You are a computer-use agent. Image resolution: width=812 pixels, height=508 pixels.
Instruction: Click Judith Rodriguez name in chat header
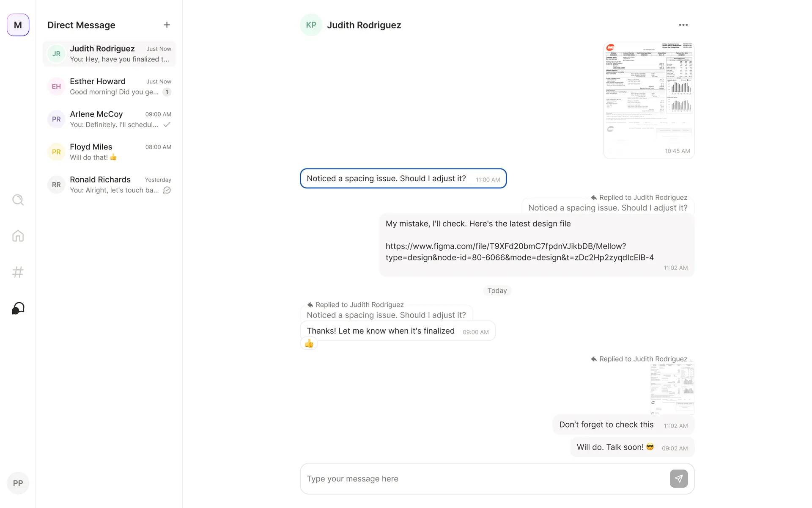coord(364,25)
